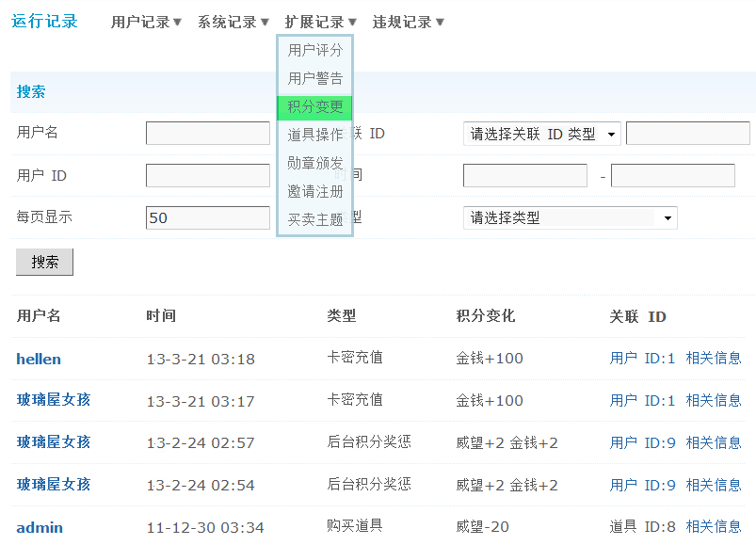Click the 用户名 search input field
Image resolution: width=756 pixels, height=545 pixels.
207,133
